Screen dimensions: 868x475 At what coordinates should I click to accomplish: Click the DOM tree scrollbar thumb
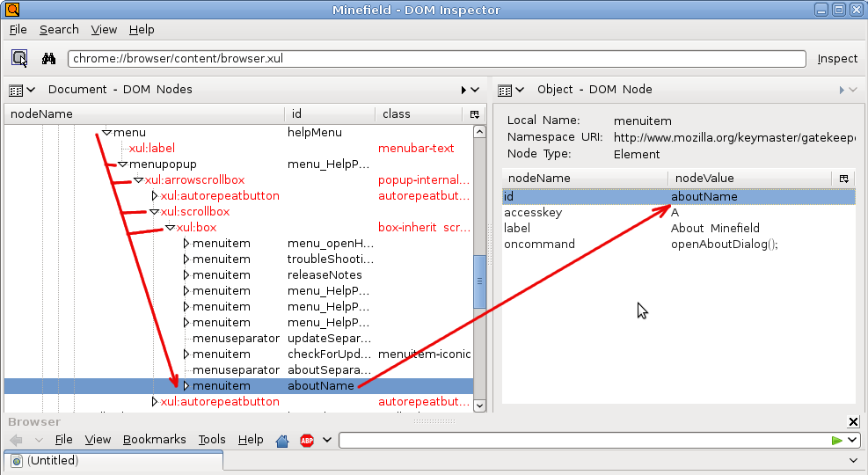479,281
